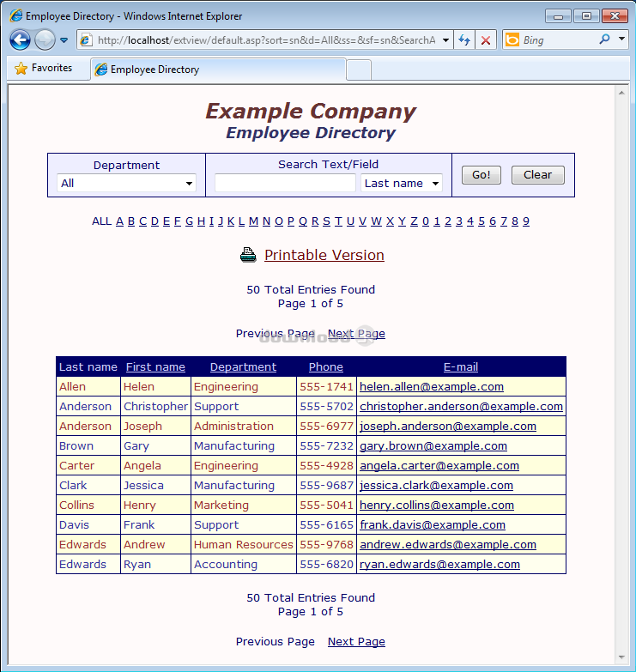Click the Bing search magnifier icon
The image size is (636, 672).
(x=604, y=39)
